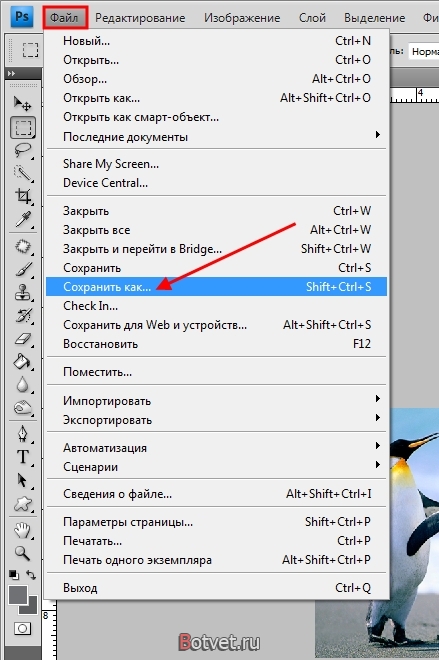The height and width of the screenshot is (660, 439).
Task: Activate the Horizontal Type tool
Action: [x=22, y=457]
